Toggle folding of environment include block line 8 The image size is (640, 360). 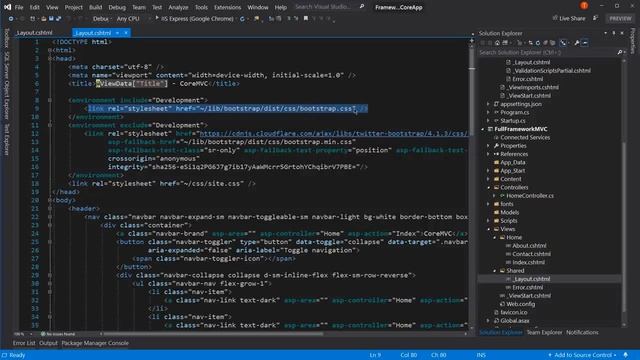click(x=49, y=100)
